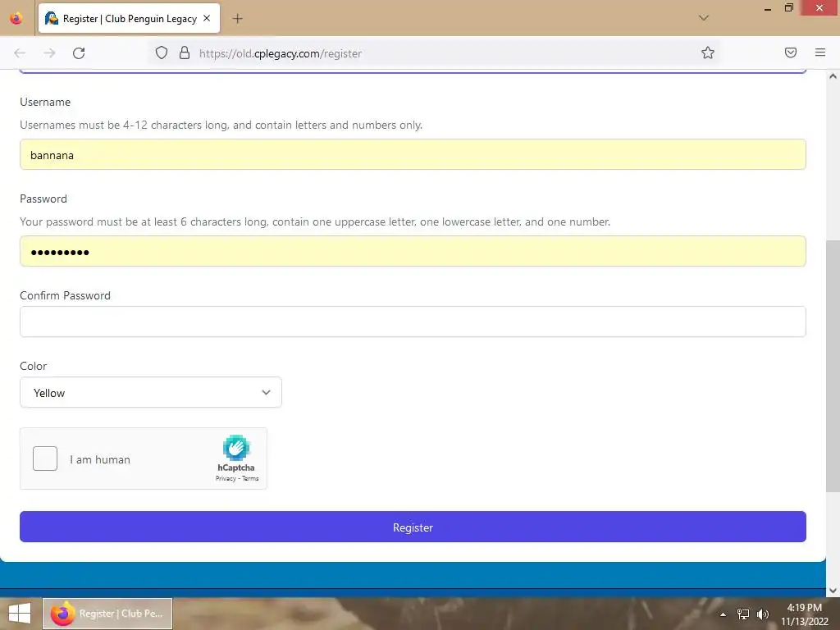Open the network tray icon

(x=743, y=614)
